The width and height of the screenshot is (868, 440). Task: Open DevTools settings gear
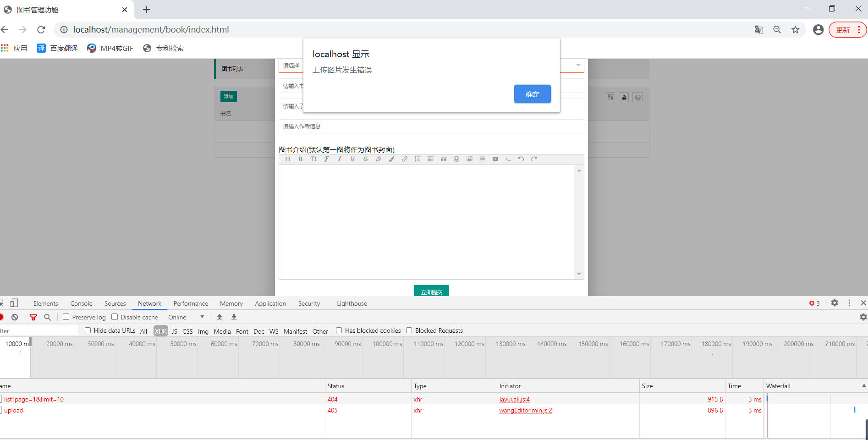(835, 303)
